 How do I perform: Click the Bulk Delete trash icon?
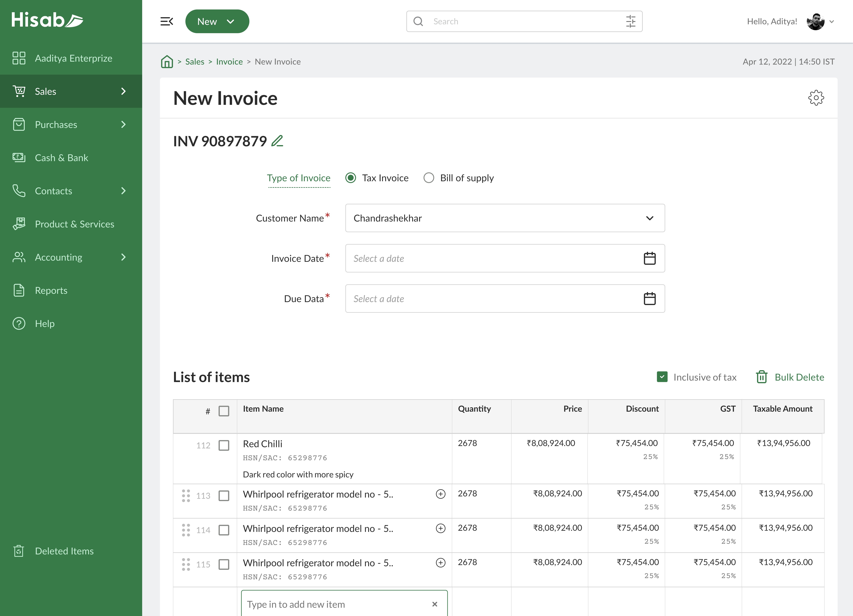coord(762,377)
